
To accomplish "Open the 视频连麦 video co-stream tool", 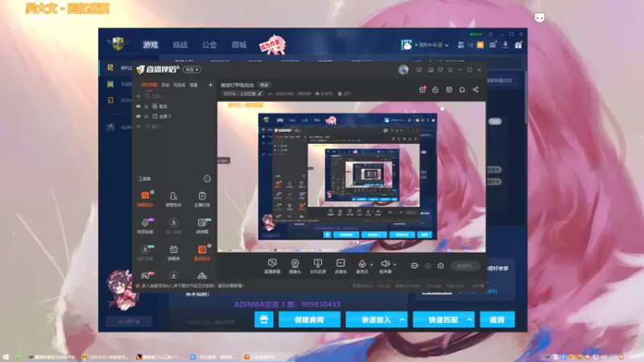I will (x=145, y=226).
